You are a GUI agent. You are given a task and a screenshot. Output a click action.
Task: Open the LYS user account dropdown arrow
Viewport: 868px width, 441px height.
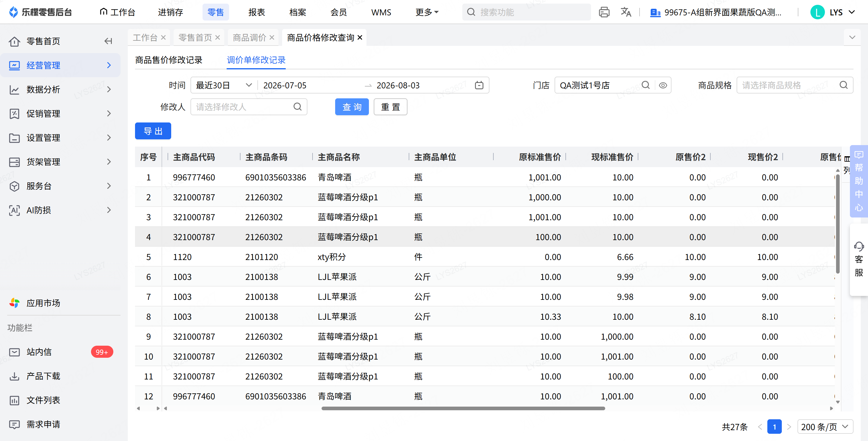coord(851,12)
